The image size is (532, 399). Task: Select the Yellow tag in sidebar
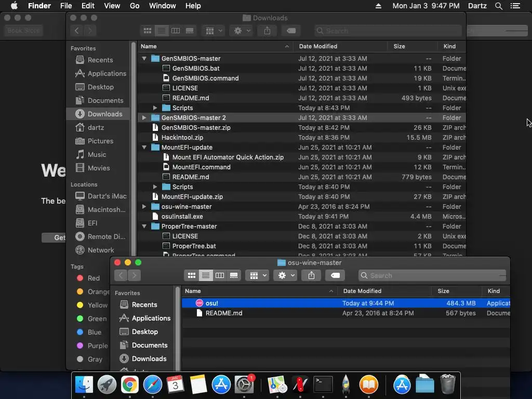click(89, 305)
